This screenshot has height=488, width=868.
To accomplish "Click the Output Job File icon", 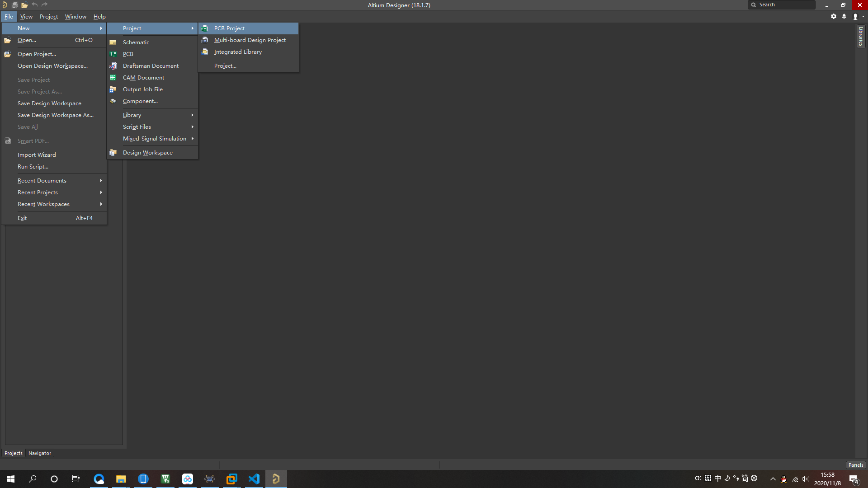I will click(x=113, y=89).
